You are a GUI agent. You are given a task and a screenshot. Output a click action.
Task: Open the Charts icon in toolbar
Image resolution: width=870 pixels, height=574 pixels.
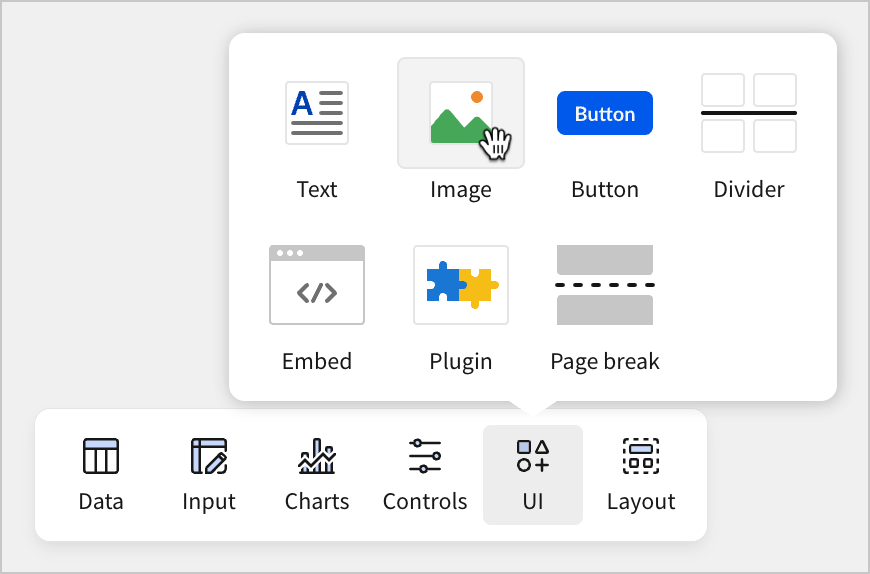click(317, 456)
